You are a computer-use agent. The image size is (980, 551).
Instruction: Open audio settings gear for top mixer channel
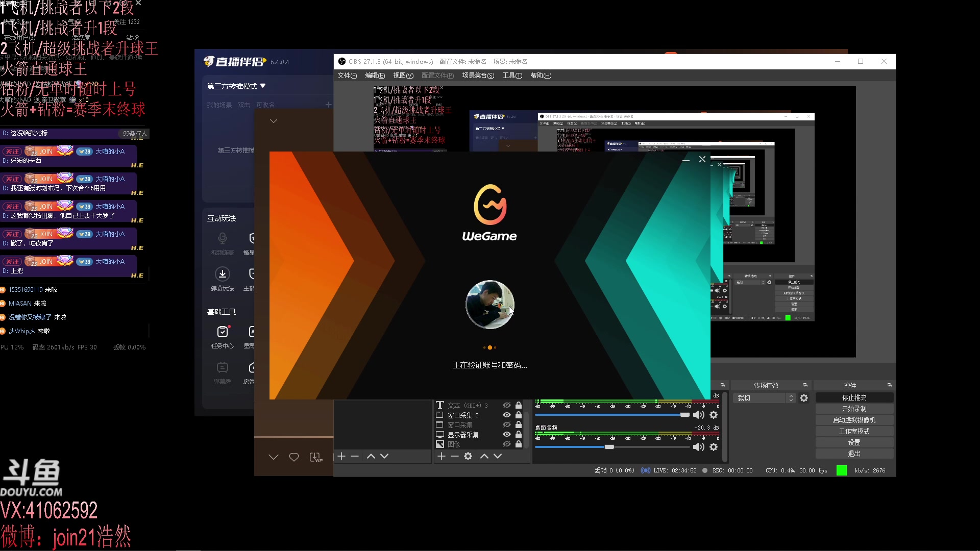coord(714,415)
